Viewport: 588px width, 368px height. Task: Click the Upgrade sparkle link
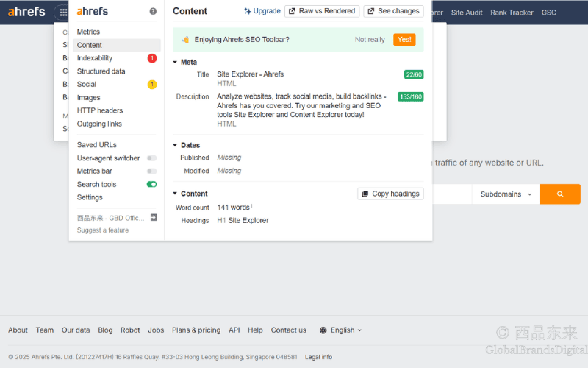(262, 11)
